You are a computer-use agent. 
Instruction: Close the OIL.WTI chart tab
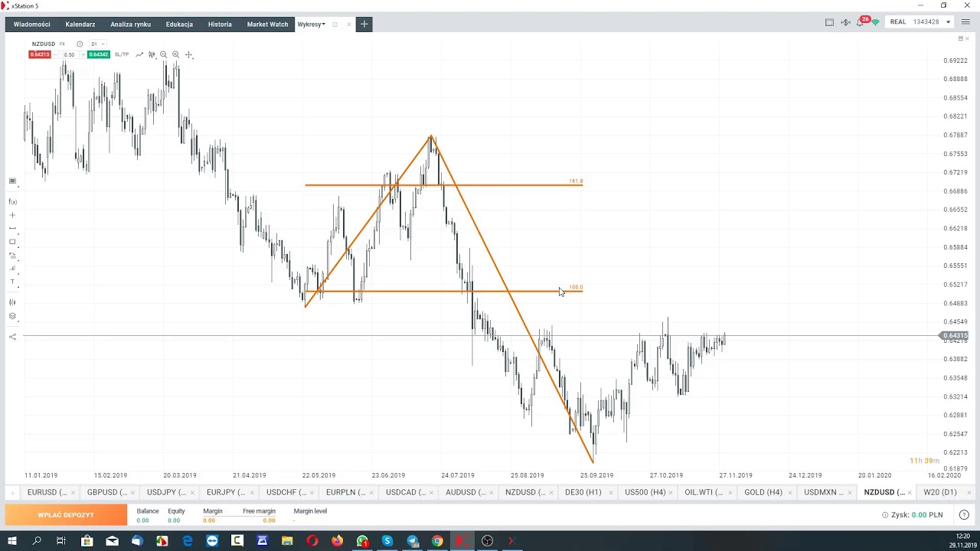730,492
